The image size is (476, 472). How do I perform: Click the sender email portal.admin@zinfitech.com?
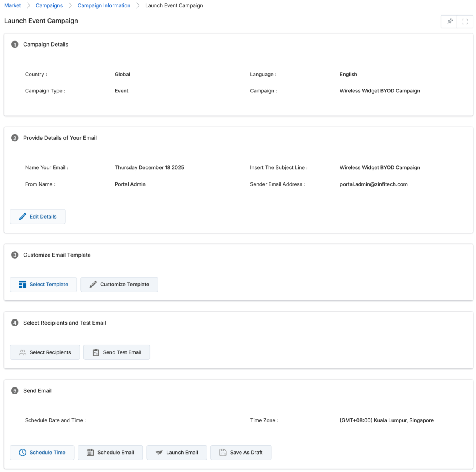point(374,184)
